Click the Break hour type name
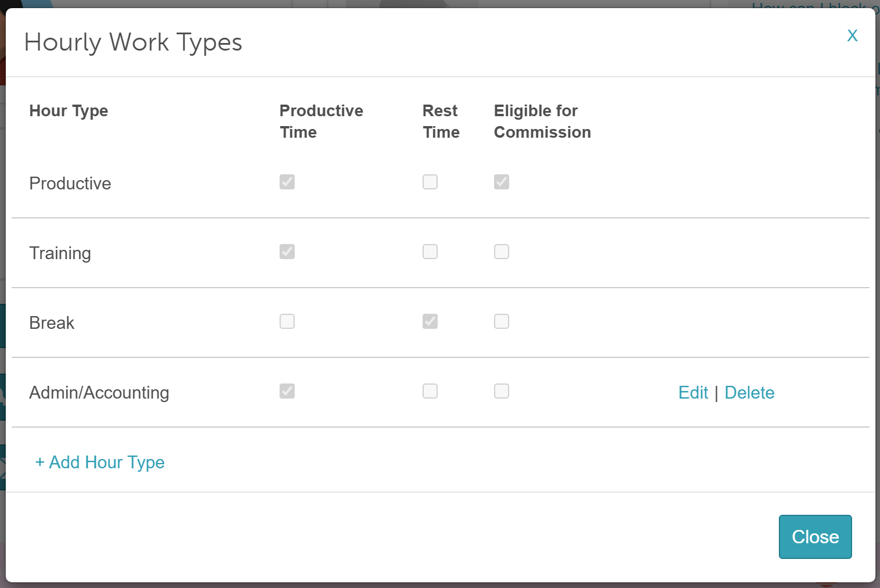The image size is (880, 588). [x=52, y=323]
